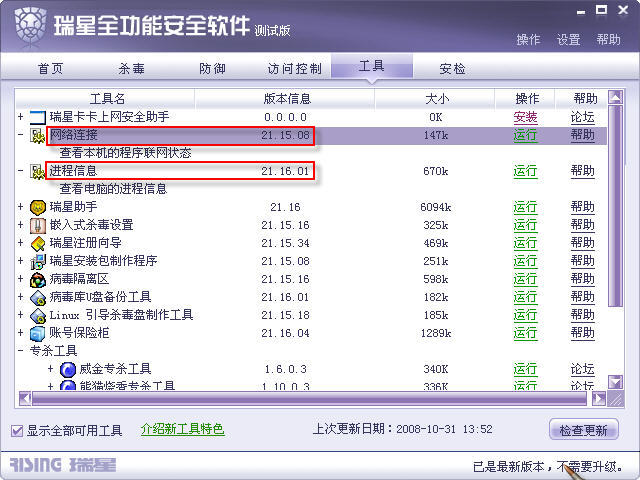Viewport: 640px width, 480px height.
Task: Collapse the 网络连接 row
Action: click(20, 134)
